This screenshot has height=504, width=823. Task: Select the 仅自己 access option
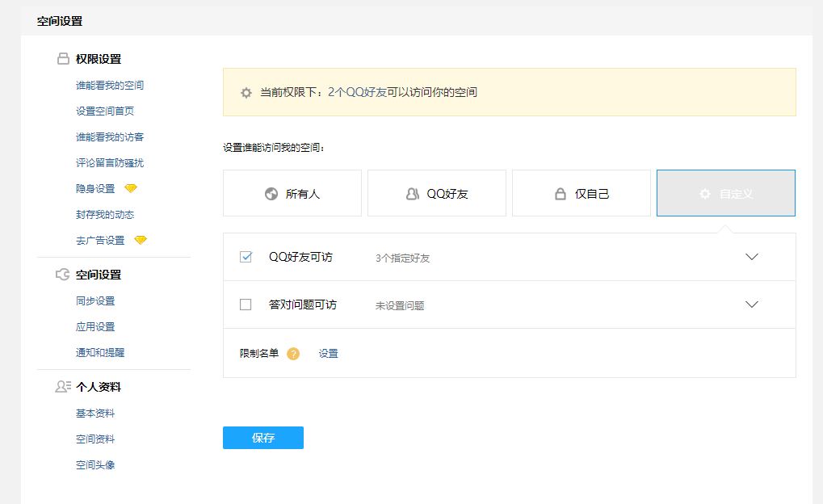point(582,194)
